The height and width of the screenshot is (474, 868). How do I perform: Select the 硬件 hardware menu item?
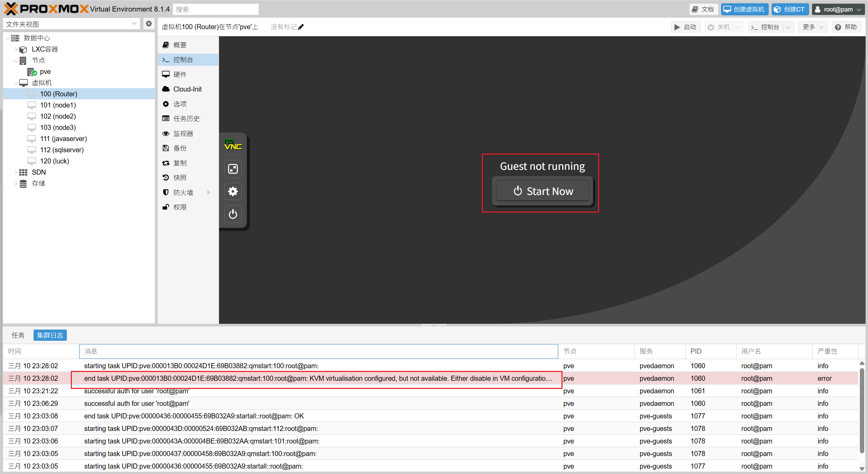180,75
